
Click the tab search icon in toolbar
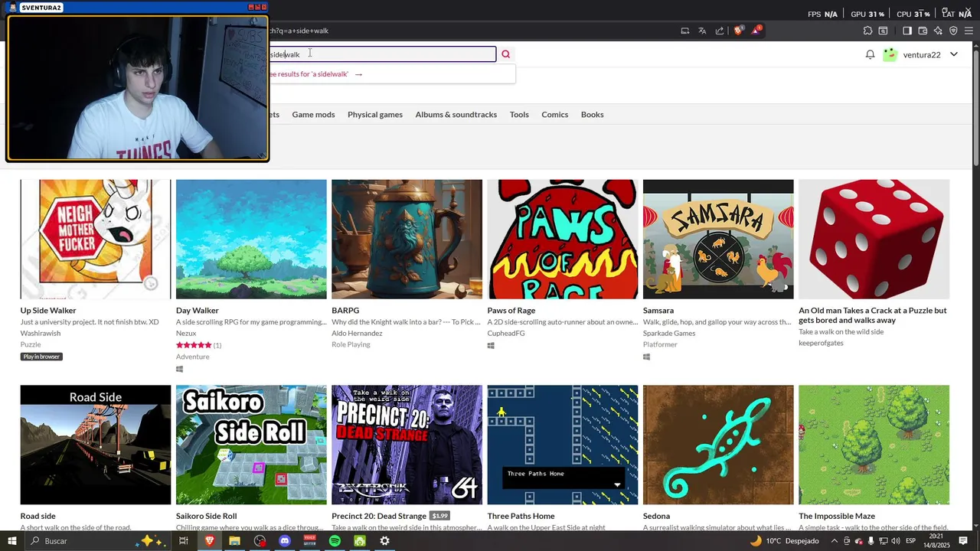(883, 31)
